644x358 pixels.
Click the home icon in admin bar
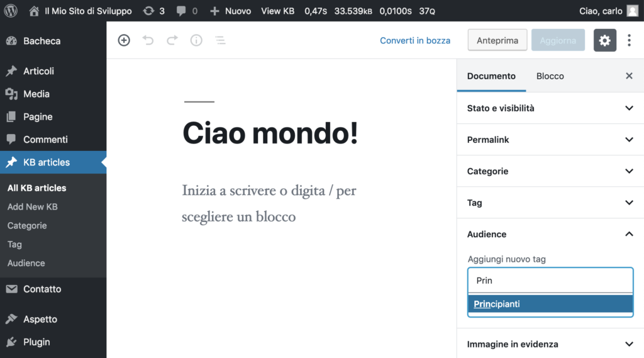click(34, 11)
